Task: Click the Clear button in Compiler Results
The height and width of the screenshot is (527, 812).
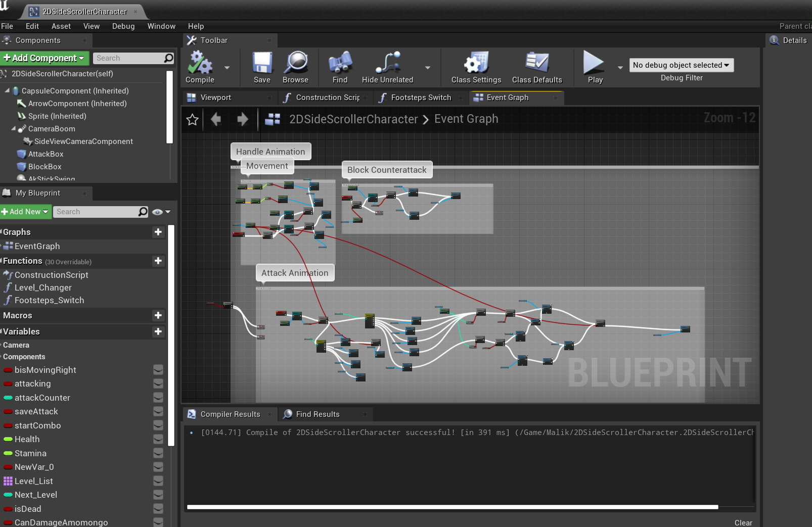Action: click(743, 522)
